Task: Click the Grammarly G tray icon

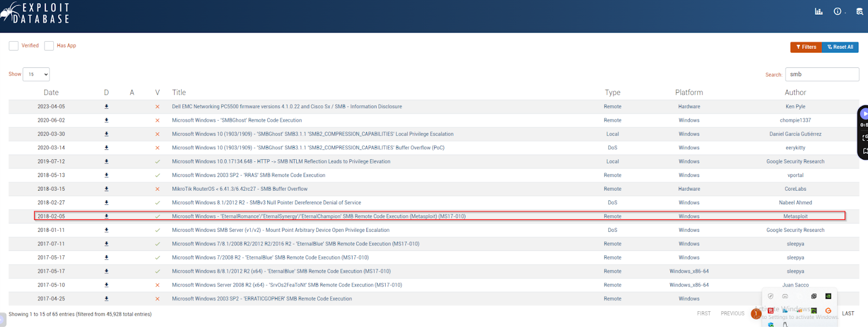Action: click(828, 311)
